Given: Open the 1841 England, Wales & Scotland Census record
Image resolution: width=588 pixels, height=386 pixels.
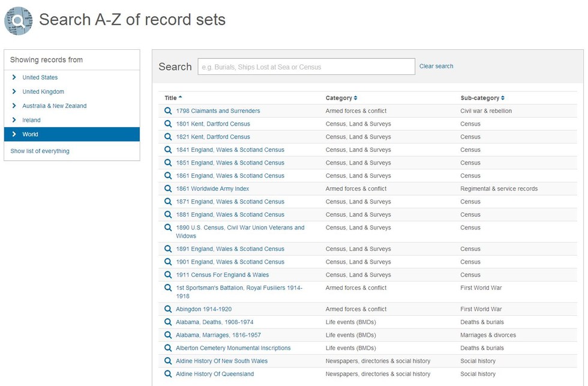Looking at the screenshot, I should [230, 149].
